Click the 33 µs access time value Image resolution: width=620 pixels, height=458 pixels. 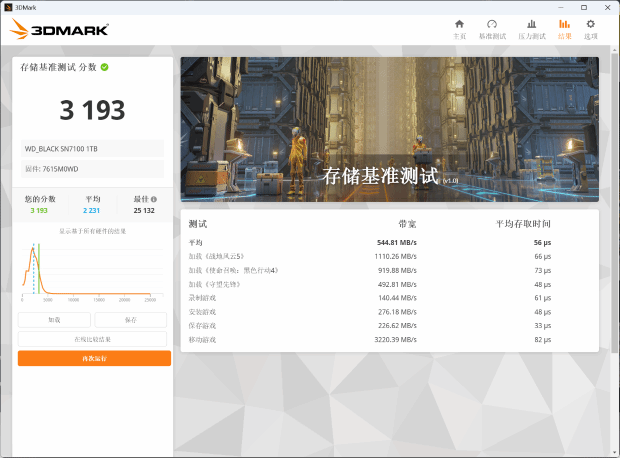(x=542, y=326)
